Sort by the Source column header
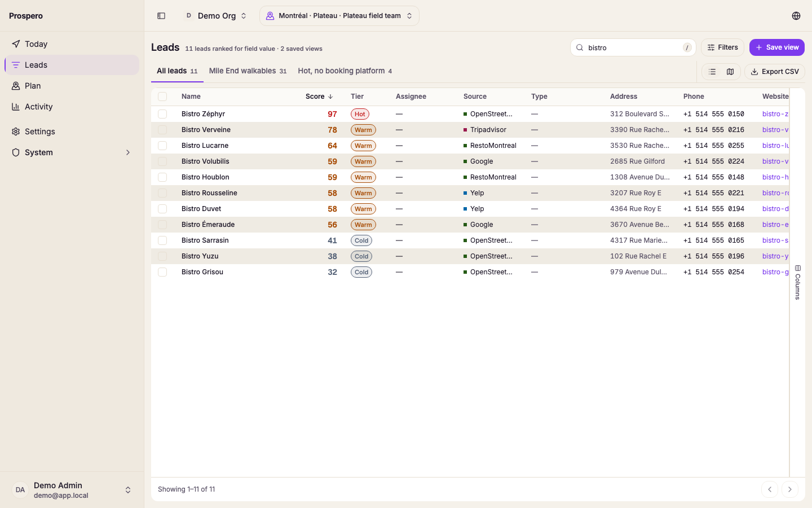The image size is (812, 508). pyautogui.click(x=475, y=97)
